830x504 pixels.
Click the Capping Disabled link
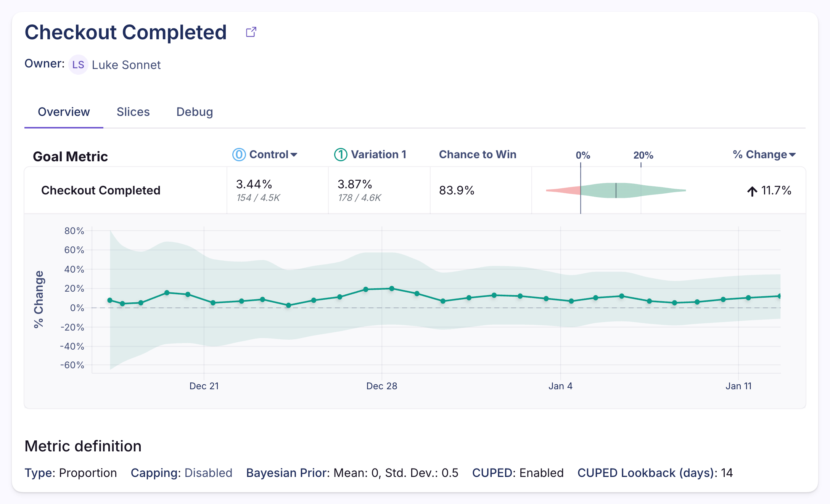(208, 473)
